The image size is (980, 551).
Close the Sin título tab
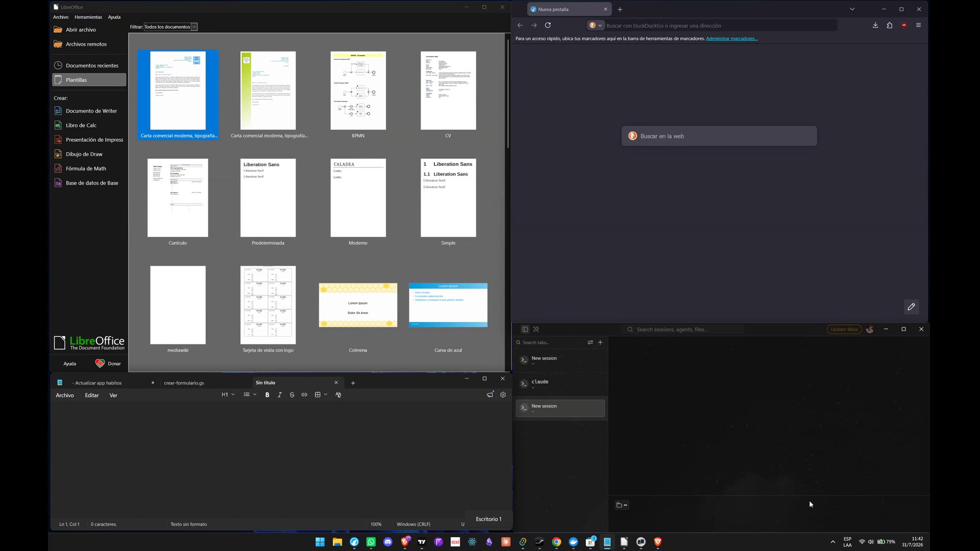click(336, 383)
